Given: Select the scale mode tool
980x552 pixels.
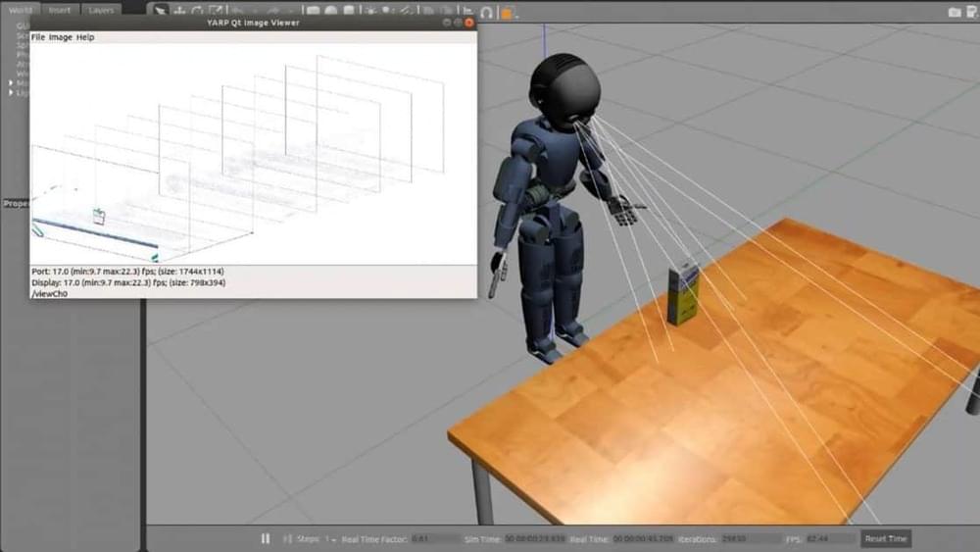Looking at the screenshot, I should [216, 11].
